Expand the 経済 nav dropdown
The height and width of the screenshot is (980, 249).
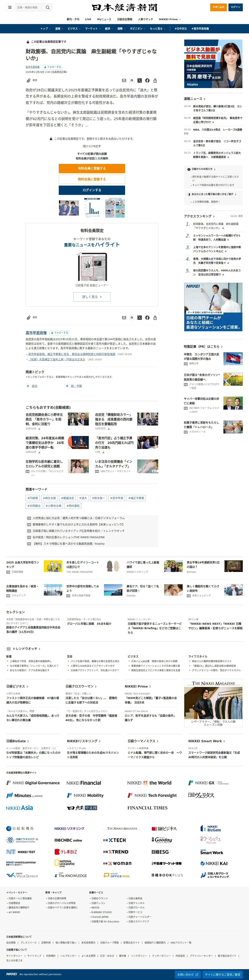(109, 29)
